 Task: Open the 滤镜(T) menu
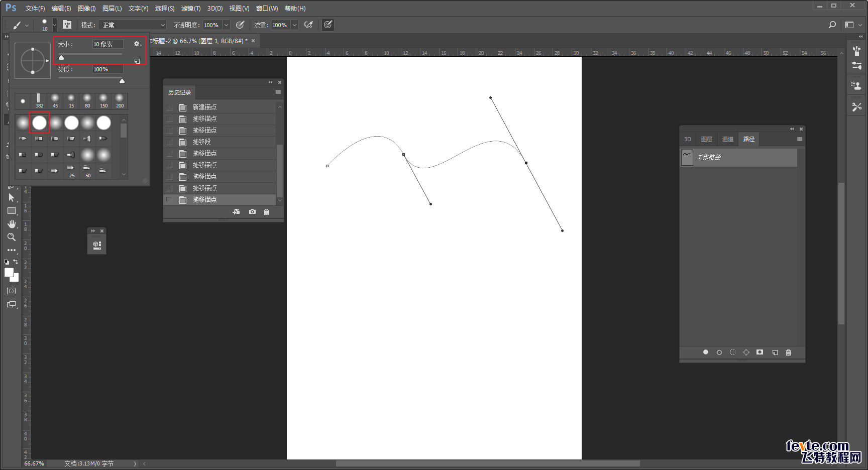tap(190, 9)
